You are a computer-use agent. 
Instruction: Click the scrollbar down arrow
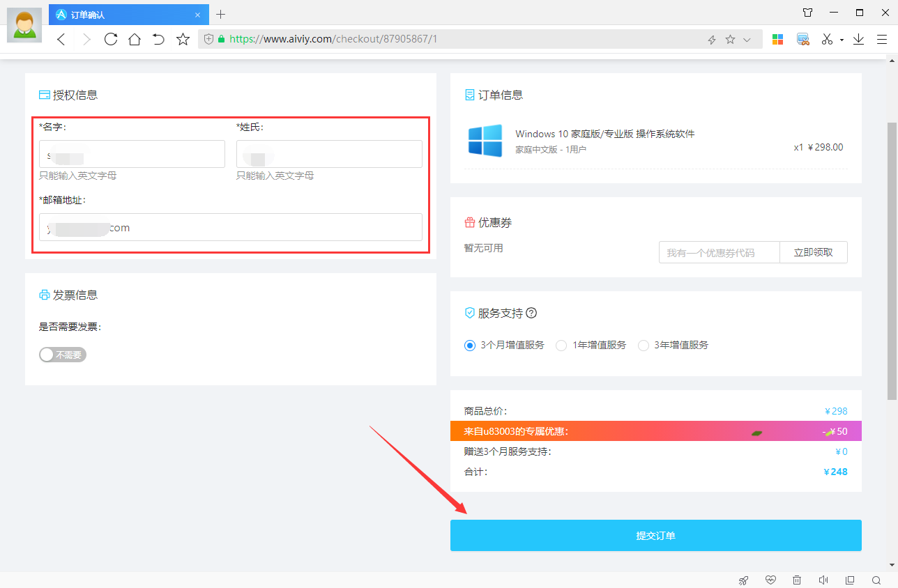tap(892, 564)
